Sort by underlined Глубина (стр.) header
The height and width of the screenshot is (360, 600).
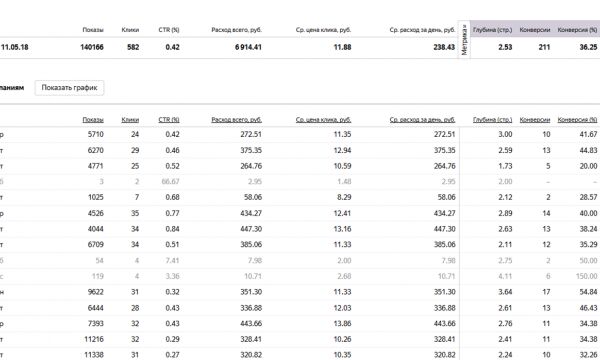click(492, 120)
